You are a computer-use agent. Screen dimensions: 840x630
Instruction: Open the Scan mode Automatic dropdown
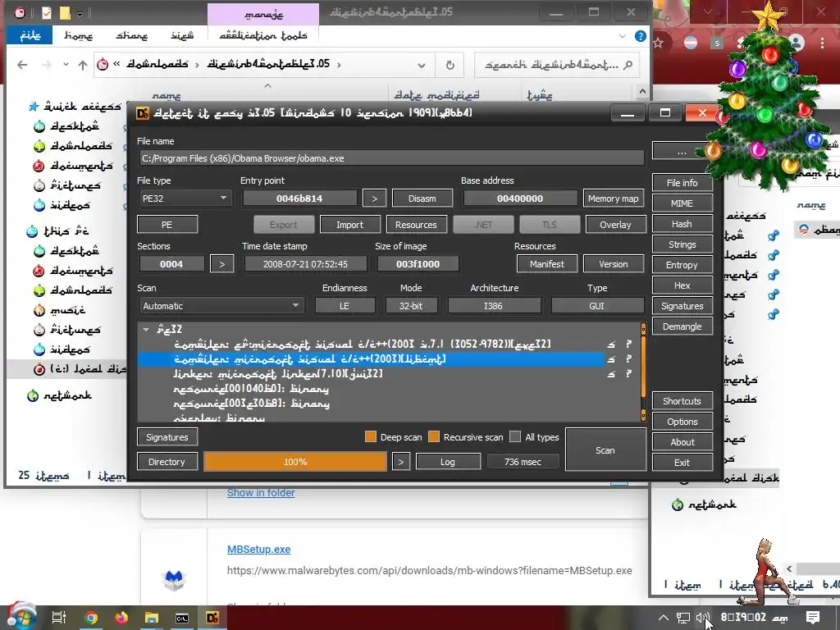[221, 306]
